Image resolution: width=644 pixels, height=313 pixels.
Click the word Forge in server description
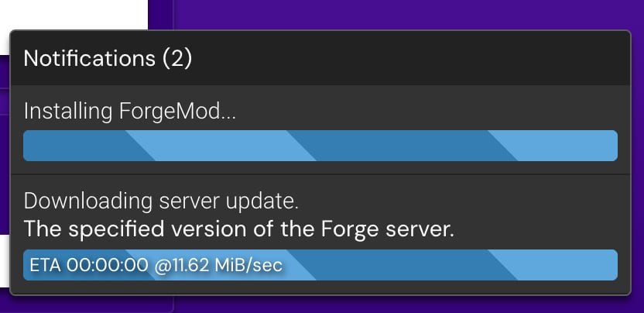(x=356, y=229)
